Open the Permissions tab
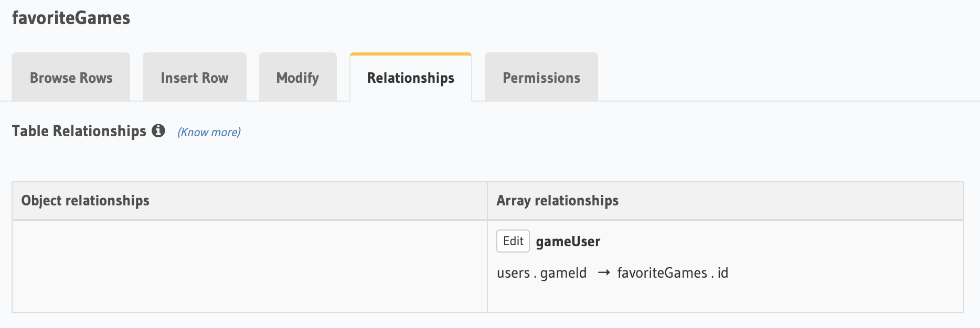Screen dimensions: 980x328 (x=541, y=78)
